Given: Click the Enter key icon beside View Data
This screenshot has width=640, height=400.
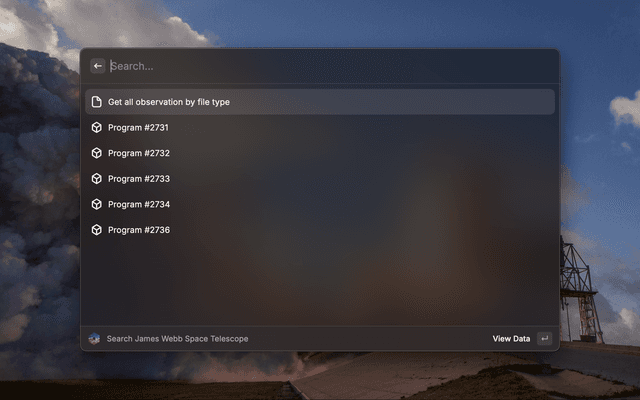Looking at the screenshot, I should coord(544,339).
